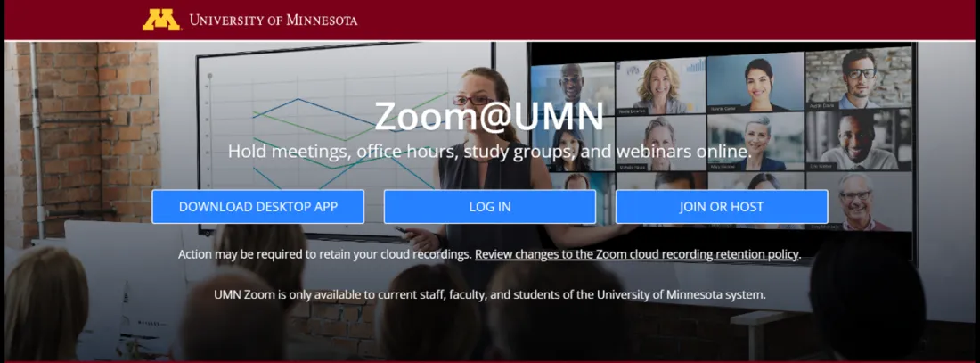Screen dimensions: 980x363
Task: Select the Join or Host button
Action: (722, 207)
